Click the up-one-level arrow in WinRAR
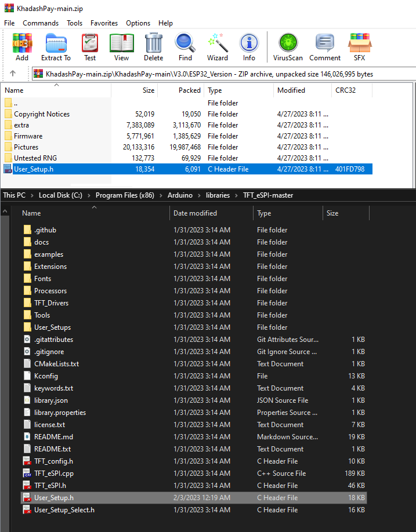Screen dimensions: 416x532 point(13,73)
